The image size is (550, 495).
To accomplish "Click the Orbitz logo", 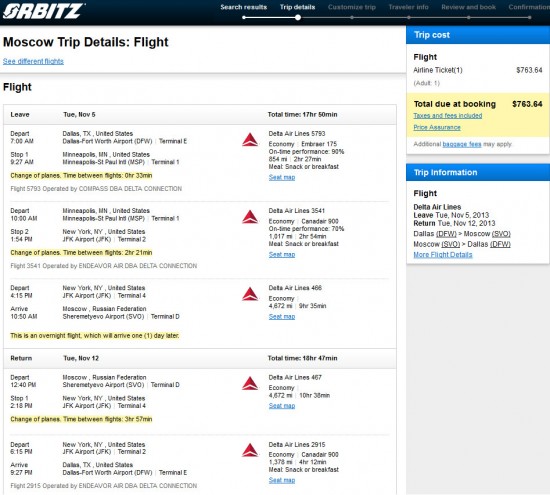I will pos(43,11).
